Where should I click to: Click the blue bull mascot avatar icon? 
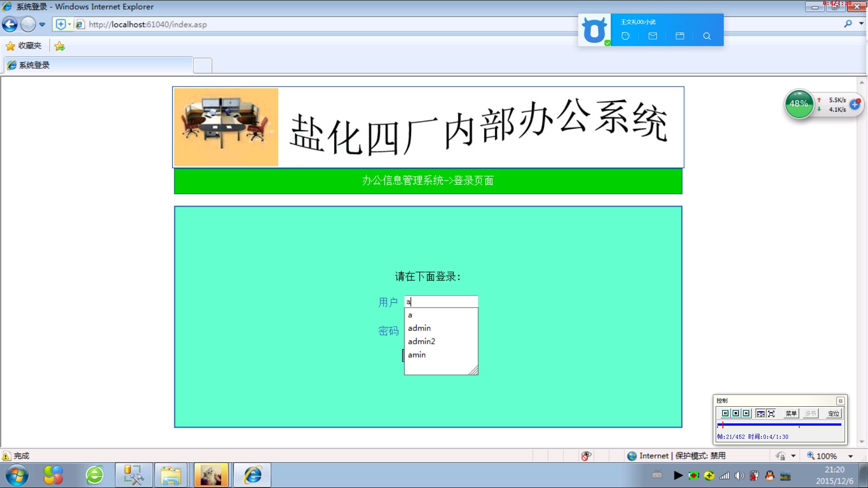pyautogui.click(x=594, y=30)
